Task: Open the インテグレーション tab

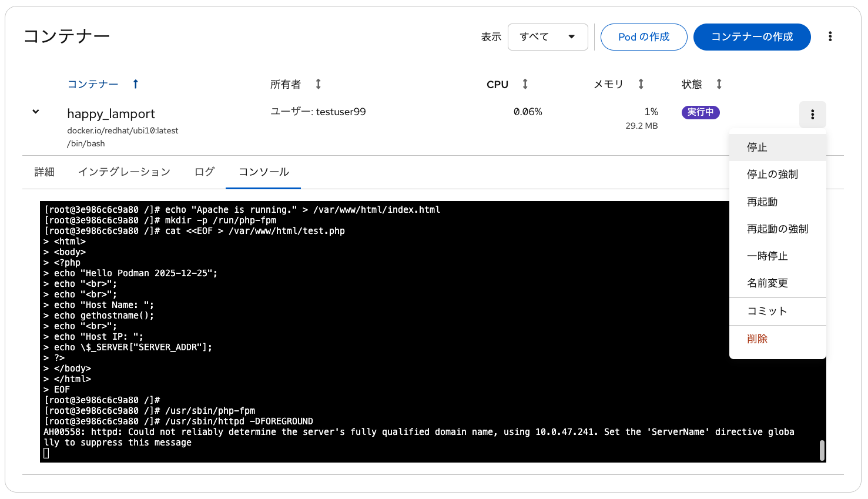Action: (124, 172)
